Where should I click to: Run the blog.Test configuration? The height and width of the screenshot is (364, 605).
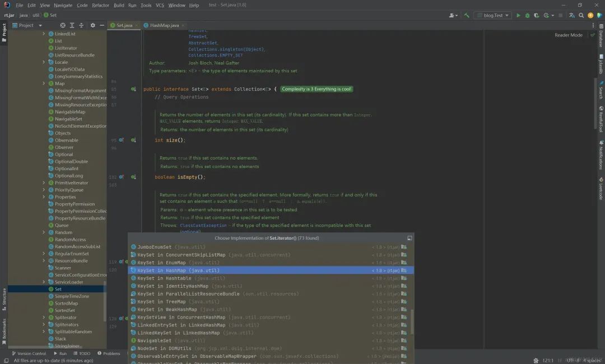click(x=518, y=16)
